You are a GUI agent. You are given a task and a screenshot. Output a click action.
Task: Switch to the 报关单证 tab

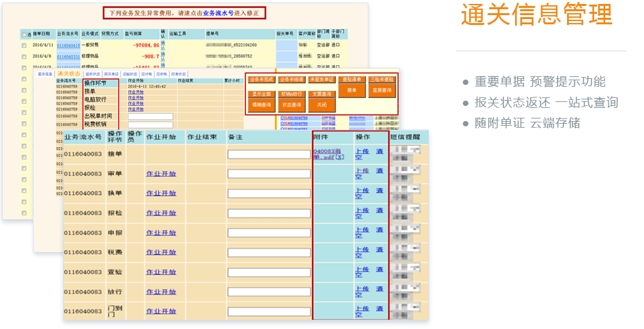point(111,74)
